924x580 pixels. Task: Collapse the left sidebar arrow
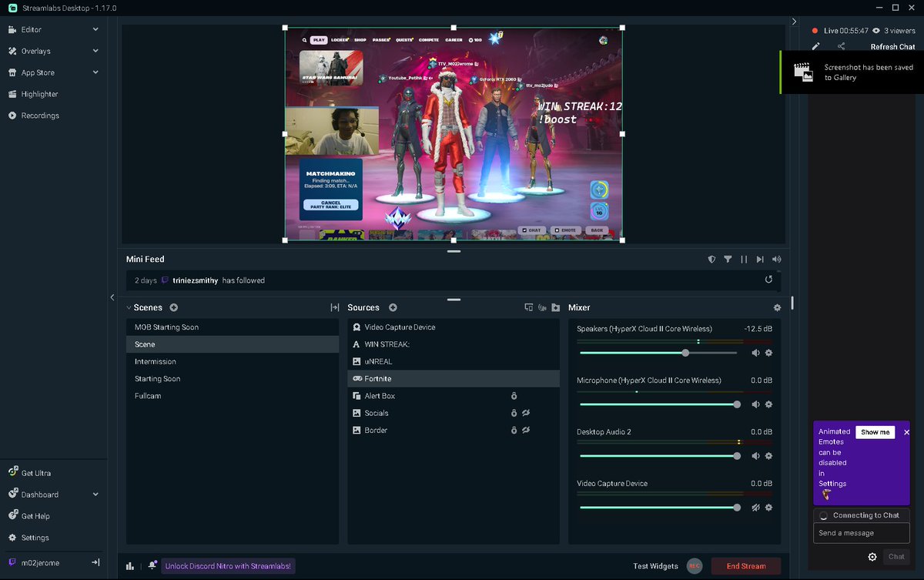tap(112, 297)
